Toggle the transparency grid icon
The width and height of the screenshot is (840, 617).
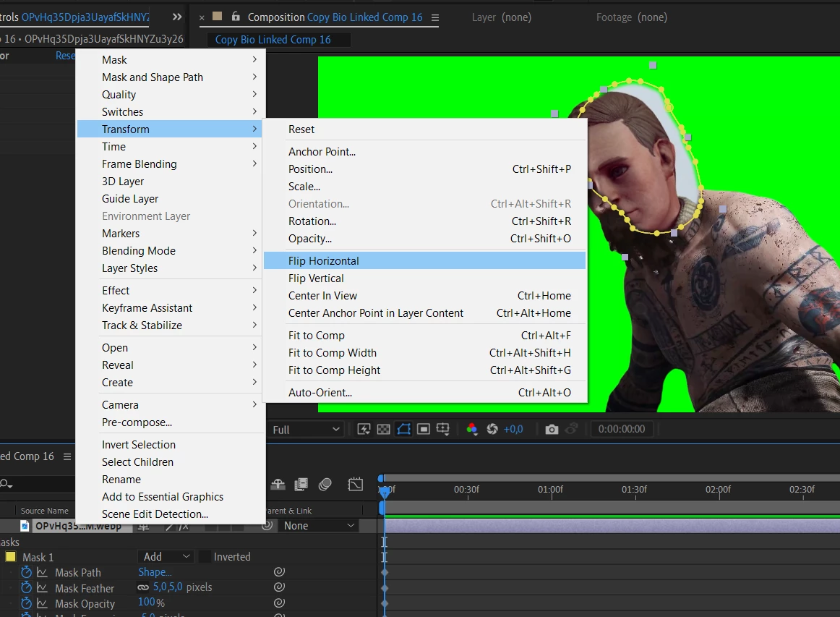tap(384, 429)
